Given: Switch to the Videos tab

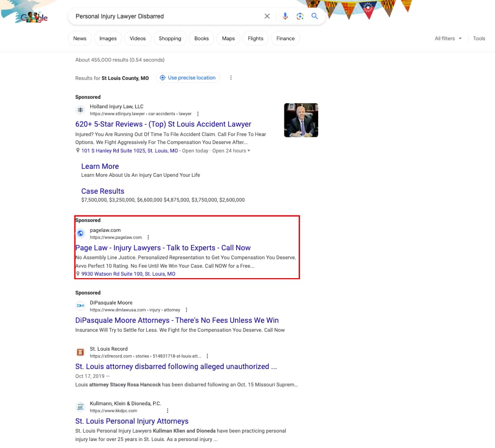Looking at the screenshot, I should pyautogui.click(x=138, y=38).
